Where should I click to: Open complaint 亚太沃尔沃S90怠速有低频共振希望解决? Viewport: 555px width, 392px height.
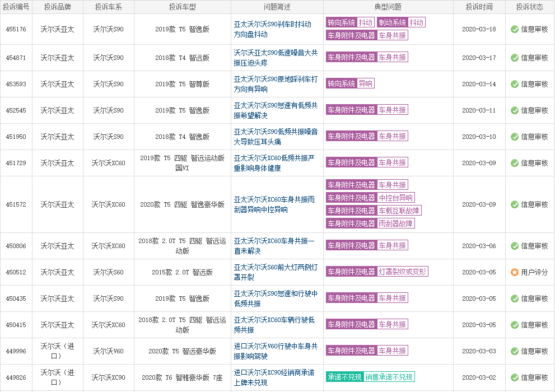(x=276, y=110)
